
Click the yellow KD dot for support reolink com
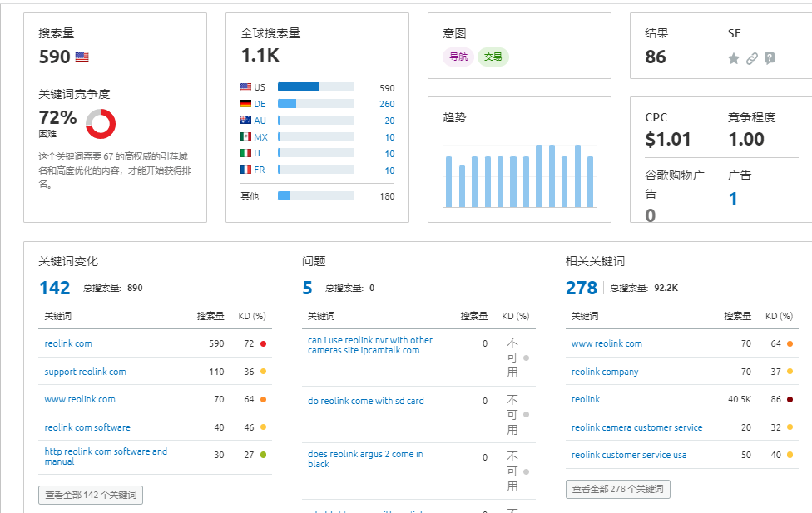click(x=263, y=372)
